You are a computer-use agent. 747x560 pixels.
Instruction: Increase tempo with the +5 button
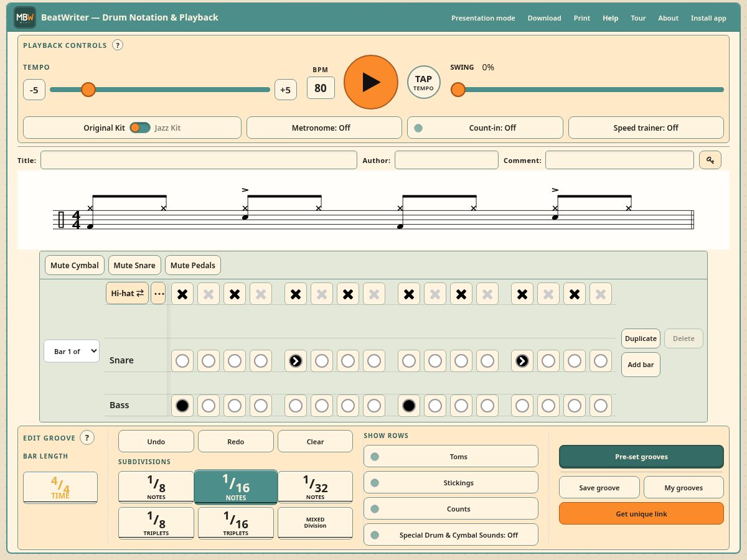(x=285, y=90)
